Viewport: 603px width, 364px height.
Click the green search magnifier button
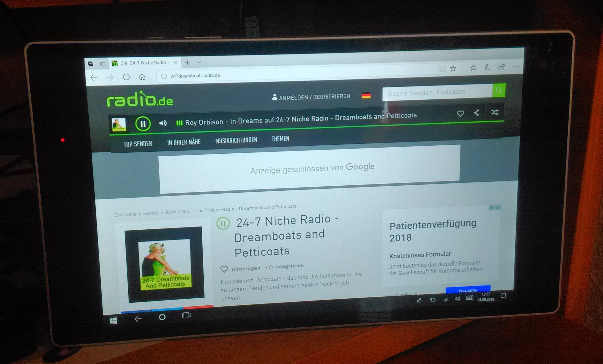coord(499,90)
